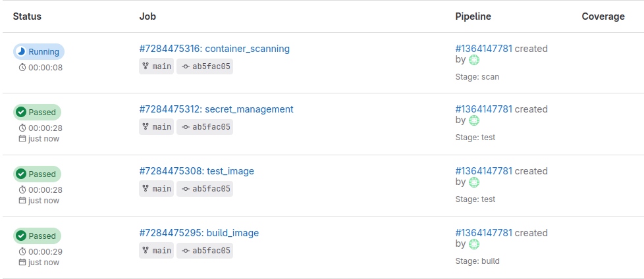Open pipeline #1364147781 in container_scanning row
The image size is (644, 279).
click(x=484, y=49)
